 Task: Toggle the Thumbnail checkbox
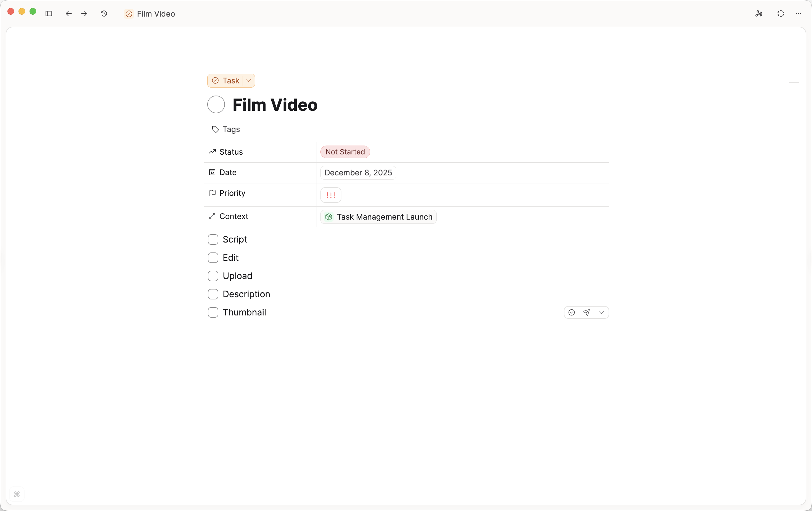[213, 312]
